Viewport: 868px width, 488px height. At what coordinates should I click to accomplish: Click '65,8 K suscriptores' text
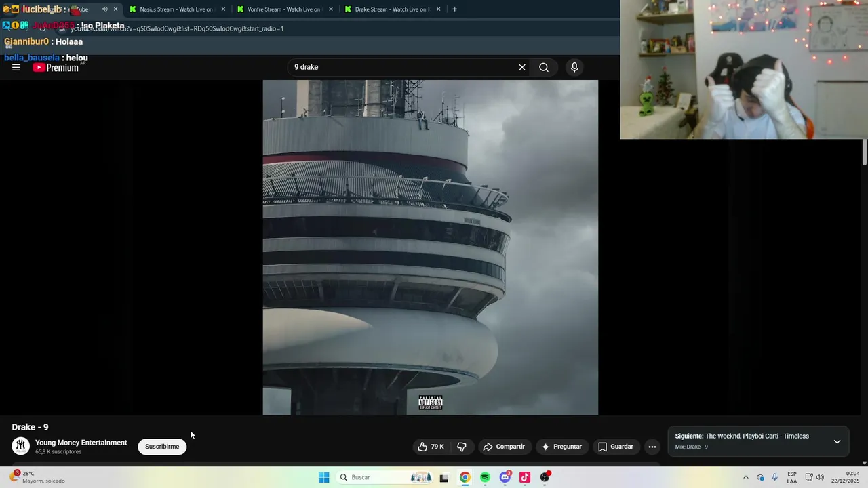click(x=58, y=452)
